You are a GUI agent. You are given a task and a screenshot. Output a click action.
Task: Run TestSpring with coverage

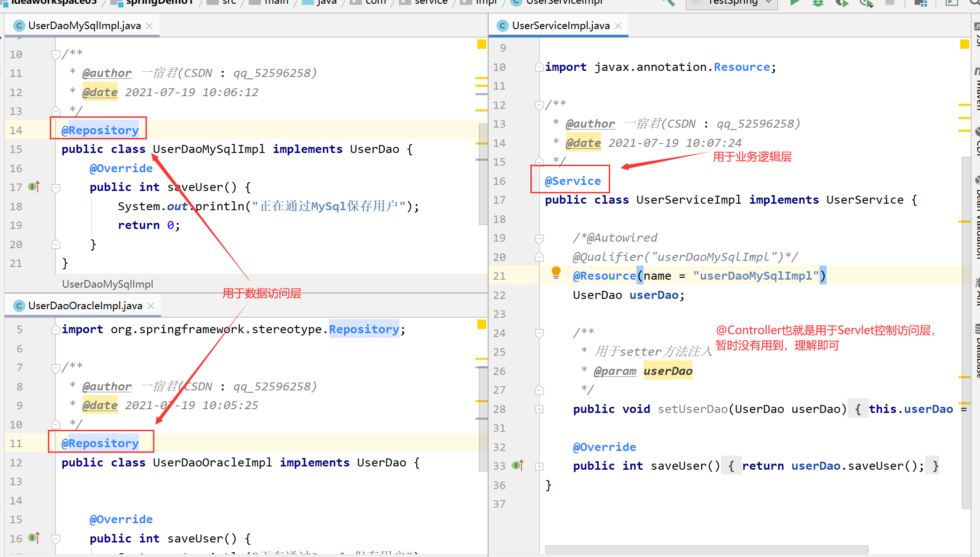842,3
